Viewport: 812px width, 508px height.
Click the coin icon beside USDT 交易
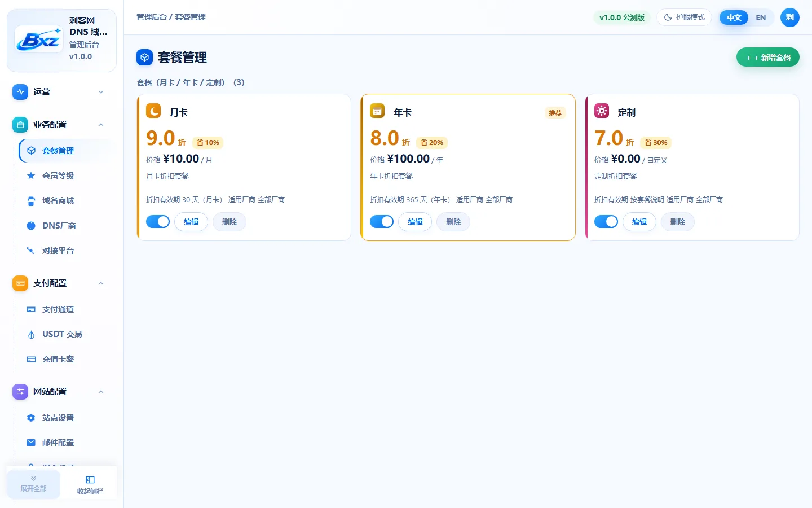point(31,334)
